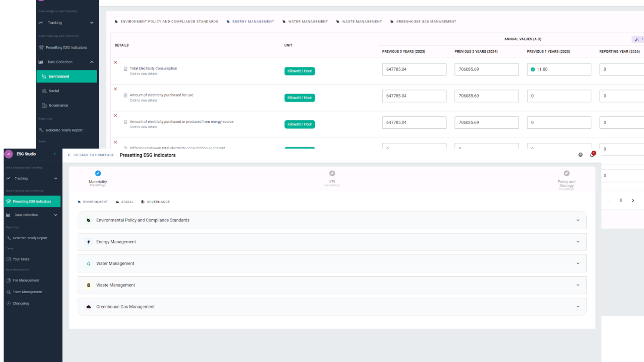644x362 pixels.
Task: Open Generate Yearly Report in lower sidebar
Action: tap(30, 238)
